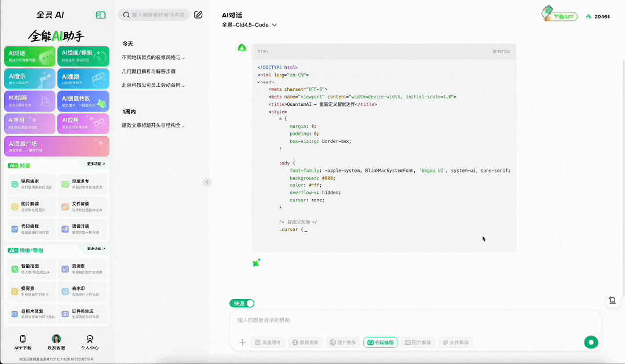Viewport: 625px width, 364px height.
Task: Toggle the 快速 mode switch
Action: 242,303
